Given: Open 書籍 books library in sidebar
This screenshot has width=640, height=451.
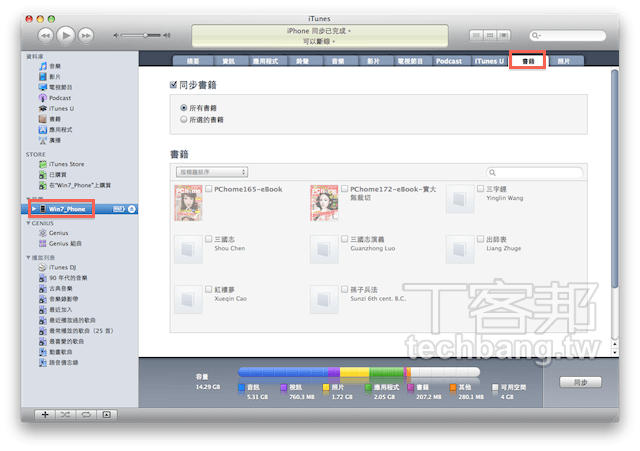Looking at the screenshot, I should tap(50, 119).
